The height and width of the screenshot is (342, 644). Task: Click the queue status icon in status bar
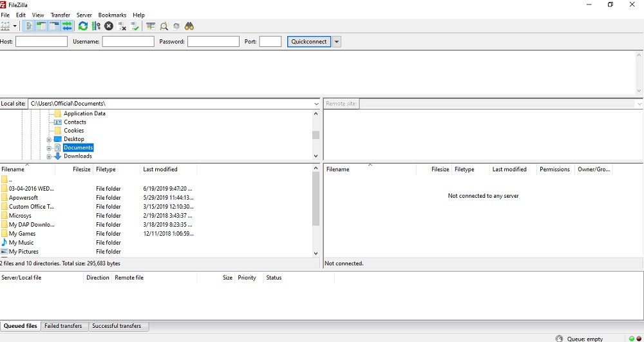pos(559,339)
